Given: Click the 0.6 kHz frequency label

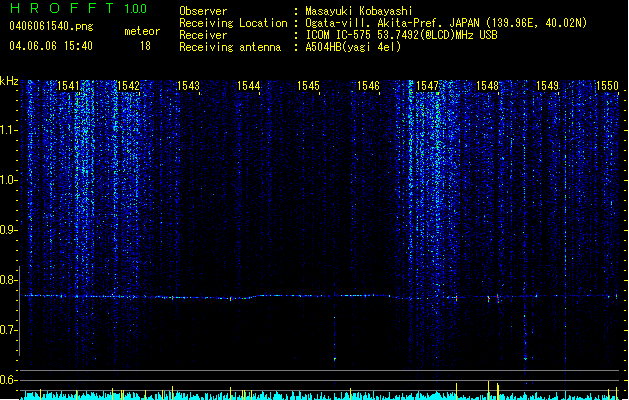Looking at the screenshot, I should click(x=9, y=380).
